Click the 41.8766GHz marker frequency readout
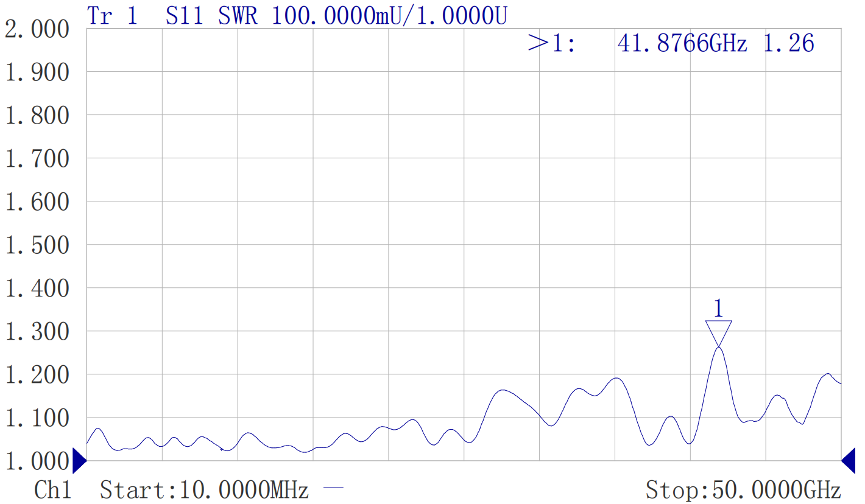 (x=682, y=43)
